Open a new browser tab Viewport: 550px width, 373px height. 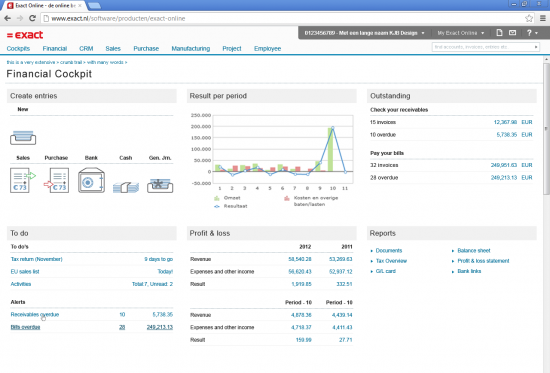click(94, 6)
